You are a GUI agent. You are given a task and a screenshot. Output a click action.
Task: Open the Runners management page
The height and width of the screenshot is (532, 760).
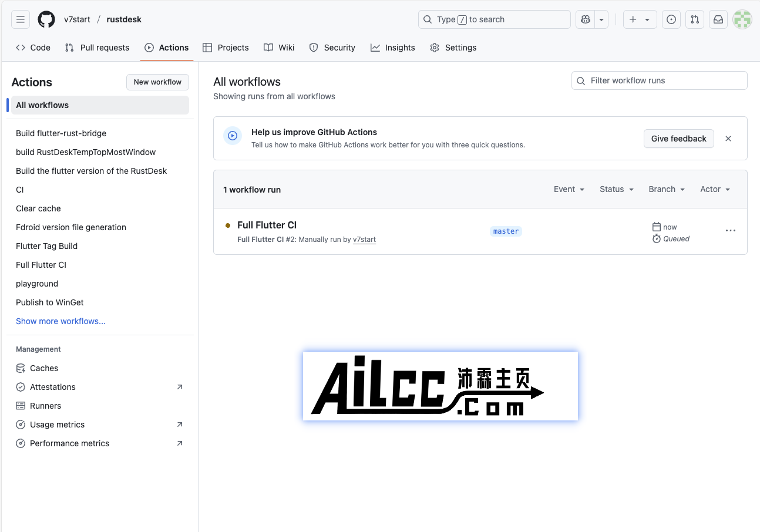coord(46,406)
